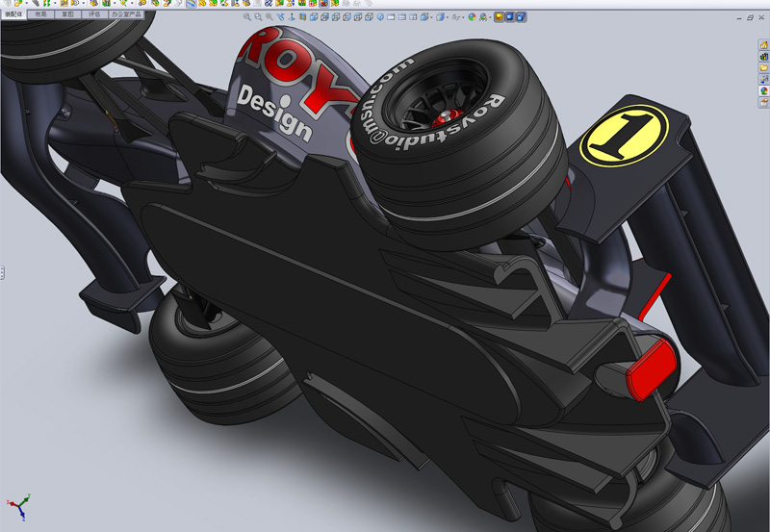Expand the Hide/Show Items dropdown arrow

tap(463, 17)
